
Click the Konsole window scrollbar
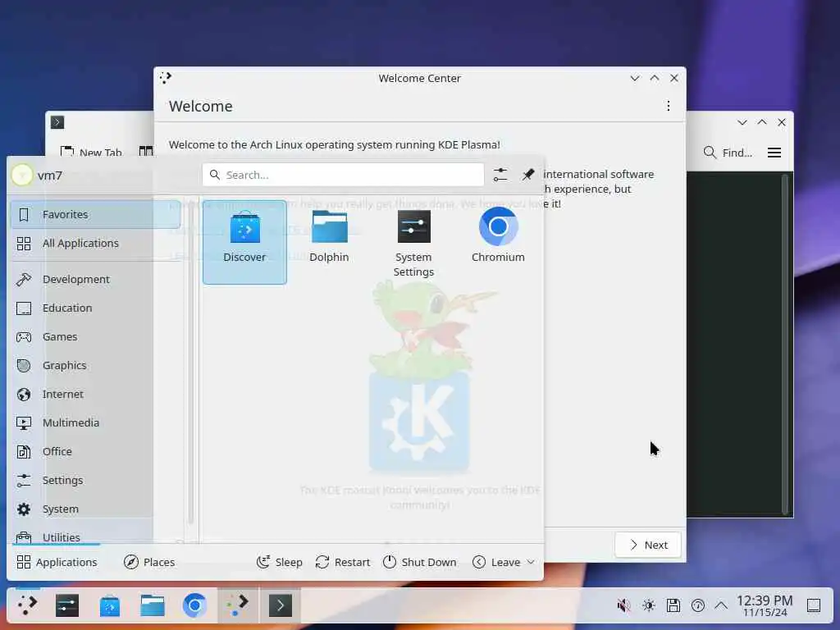pos(785,344)
